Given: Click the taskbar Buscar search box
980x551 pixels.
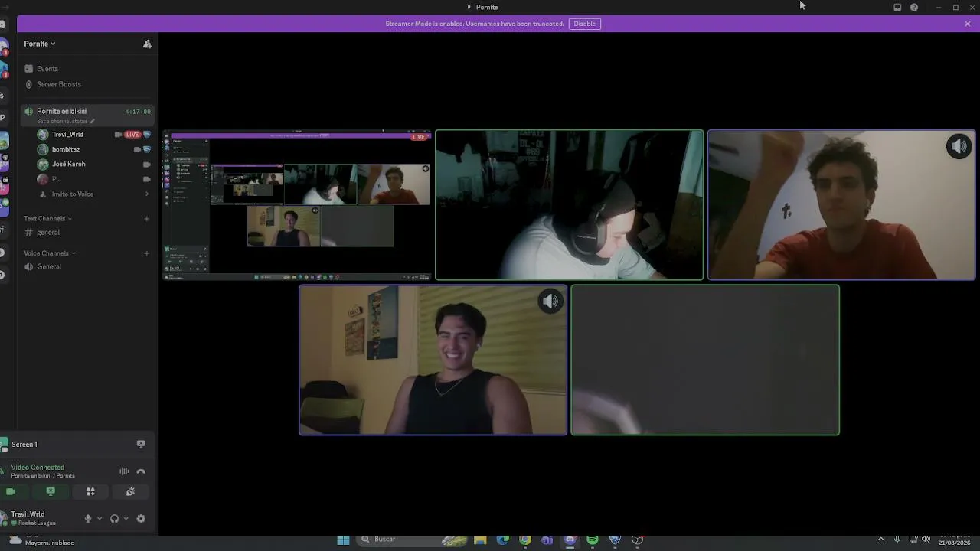Looking at the screenshot, I should click(x=413, y=540).
